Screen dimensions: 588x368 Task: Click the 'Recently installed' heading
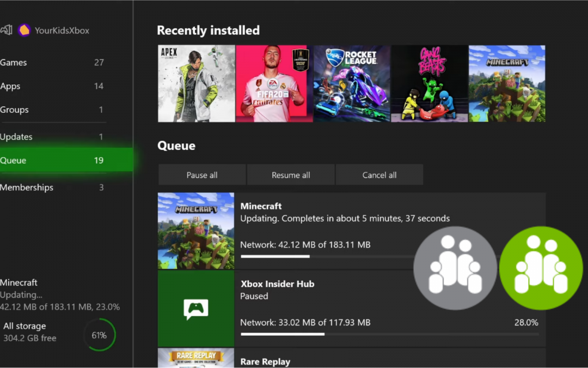pos(208,30)
